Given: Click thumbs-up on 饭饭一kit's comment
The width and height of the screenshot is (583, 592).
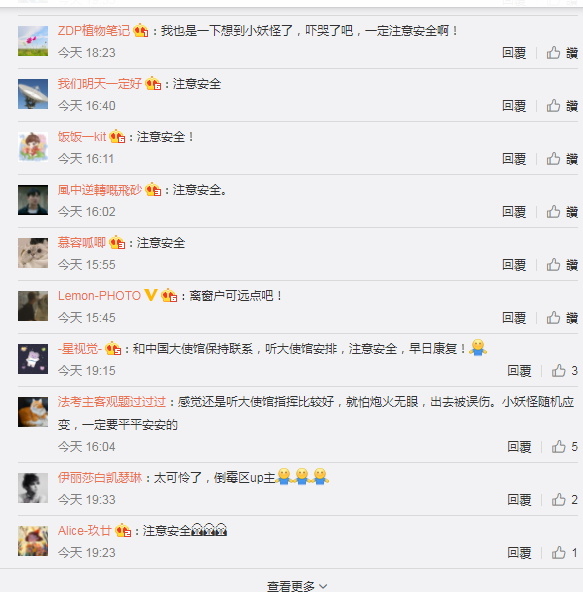Looking at the screenshot, I should click(x=562, y=159).
